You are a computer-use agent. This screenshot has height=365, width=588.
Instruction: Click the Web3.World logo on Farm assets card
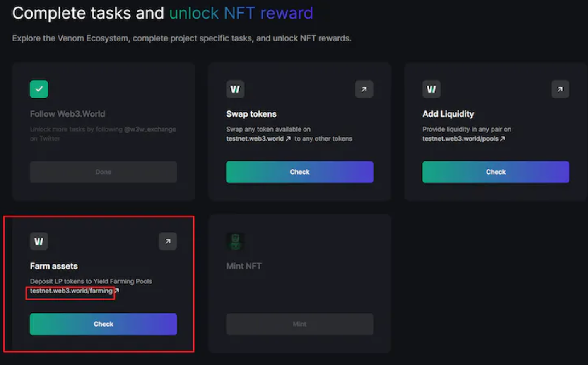click(x=39, y=241)
